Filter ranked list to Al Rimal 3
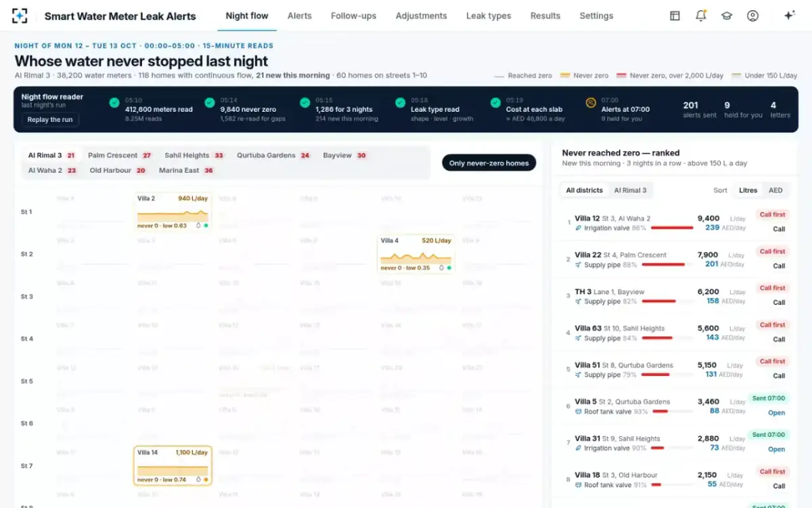The height and width of the screenshot is (508, 812). (630, 190)
